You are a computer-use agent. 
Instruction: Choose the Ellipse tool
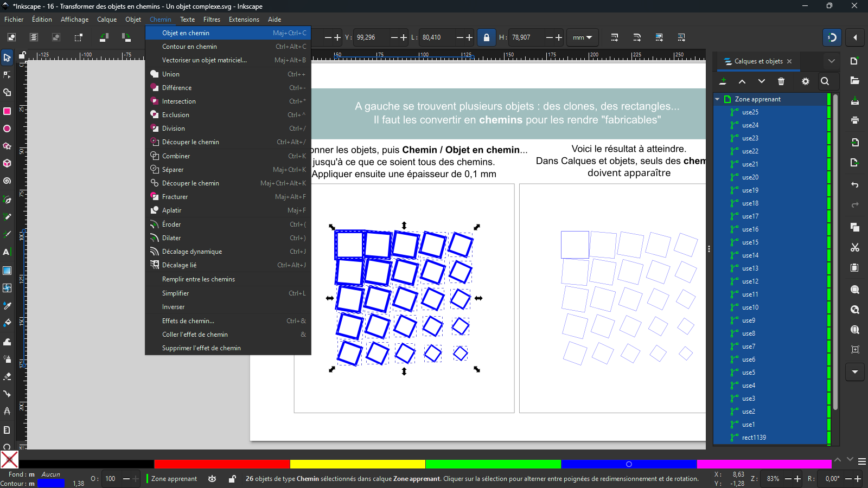click(7, 129)
